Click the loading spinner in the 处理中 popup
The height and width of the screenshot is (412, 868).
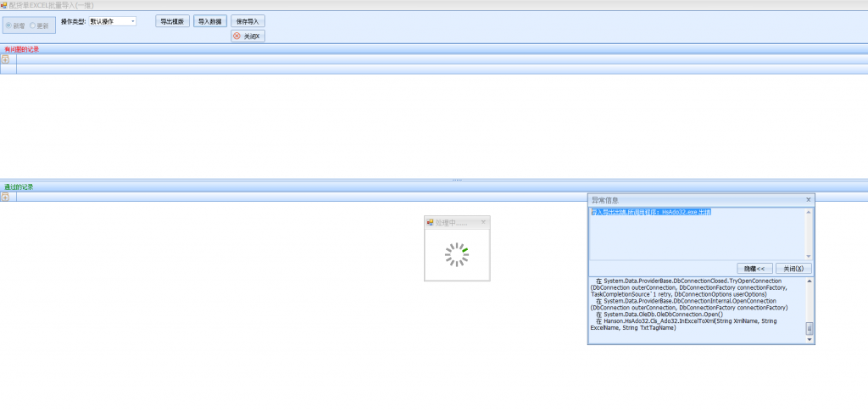click(x=457, y=254)
